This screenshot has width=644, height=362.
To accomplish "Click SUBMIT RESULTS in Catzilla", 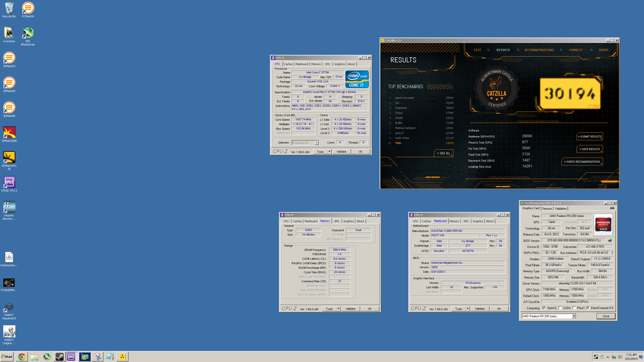I will pos(589,137).
